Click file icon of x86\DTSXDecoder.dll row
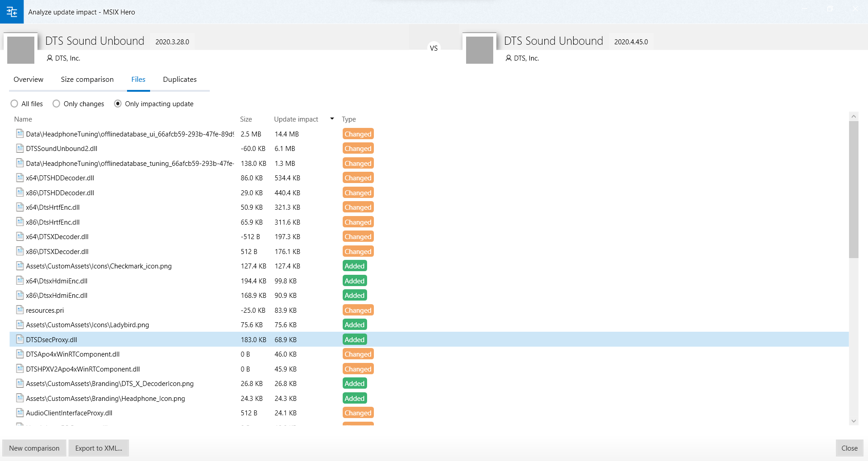Screen dimensions: 868x461 [20, 251]
